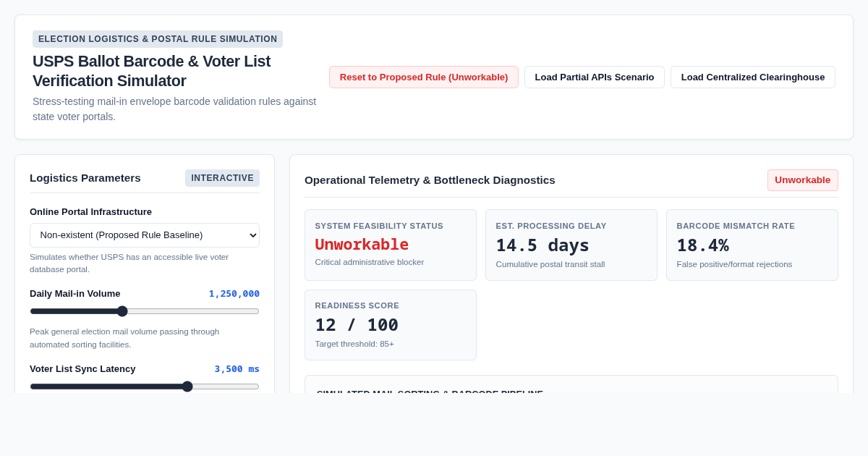Screen dimensions: 868x456
Task: Load Partial APIs Scenario
Action: pyautogui.click(x=595, y=77)
